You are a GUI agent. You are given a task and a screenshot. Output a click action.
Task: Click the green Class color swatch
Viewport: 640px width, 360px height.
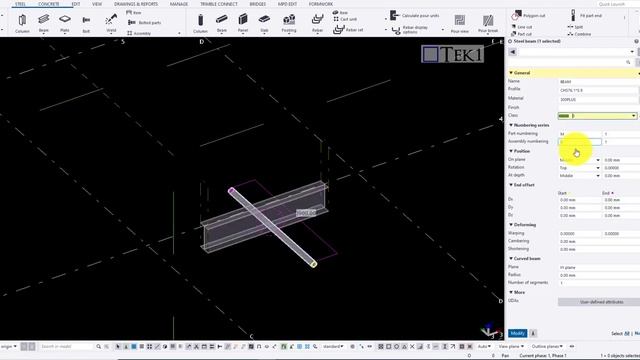coord(564,116)
